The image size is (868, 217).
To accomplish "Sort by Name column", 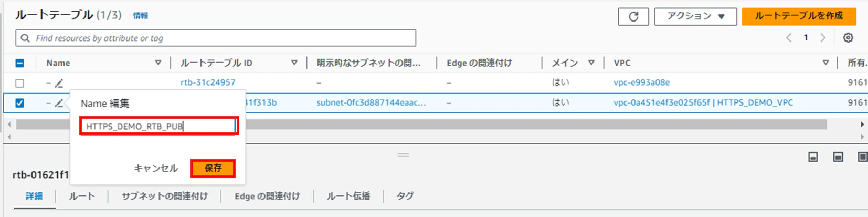I will 158,63.
